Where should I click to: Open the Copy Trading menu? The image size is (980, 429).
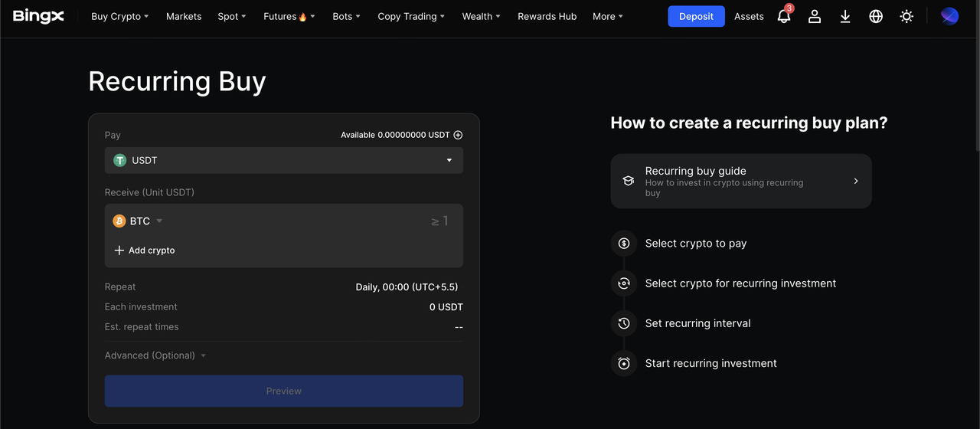[411, 16]
